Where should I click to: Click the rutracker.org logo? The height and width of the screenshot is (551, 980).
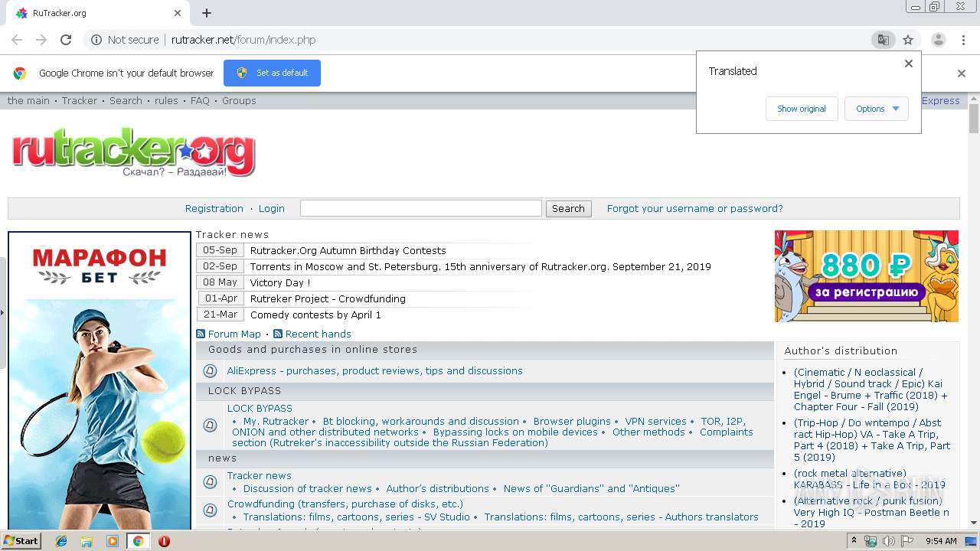133,152
